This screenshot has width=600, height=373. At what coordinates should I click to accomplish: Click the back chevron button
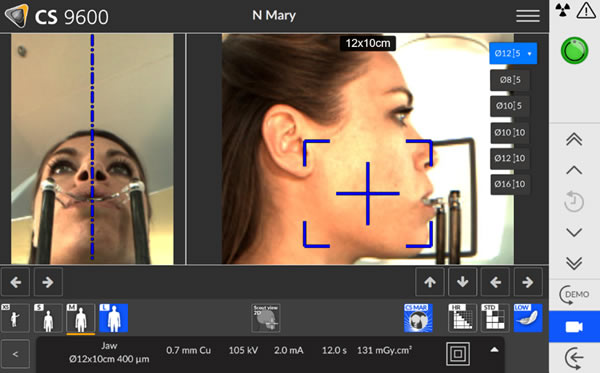pyautogui.click(x=15, y=354)
